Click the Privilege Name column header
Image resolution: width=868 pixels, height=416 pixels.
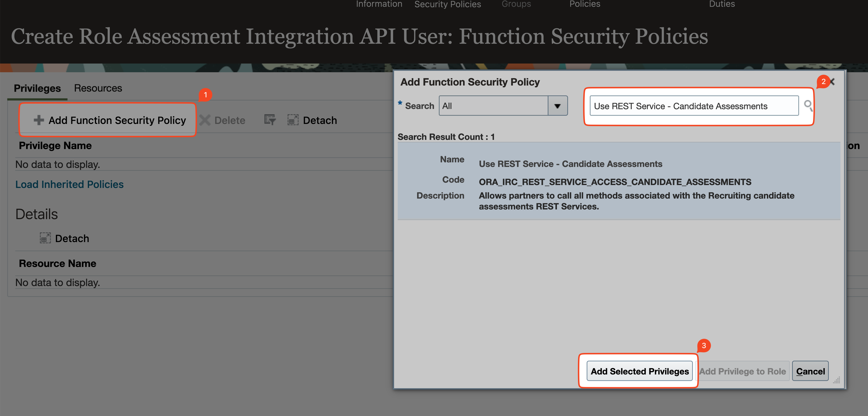(x=55, y=146)
